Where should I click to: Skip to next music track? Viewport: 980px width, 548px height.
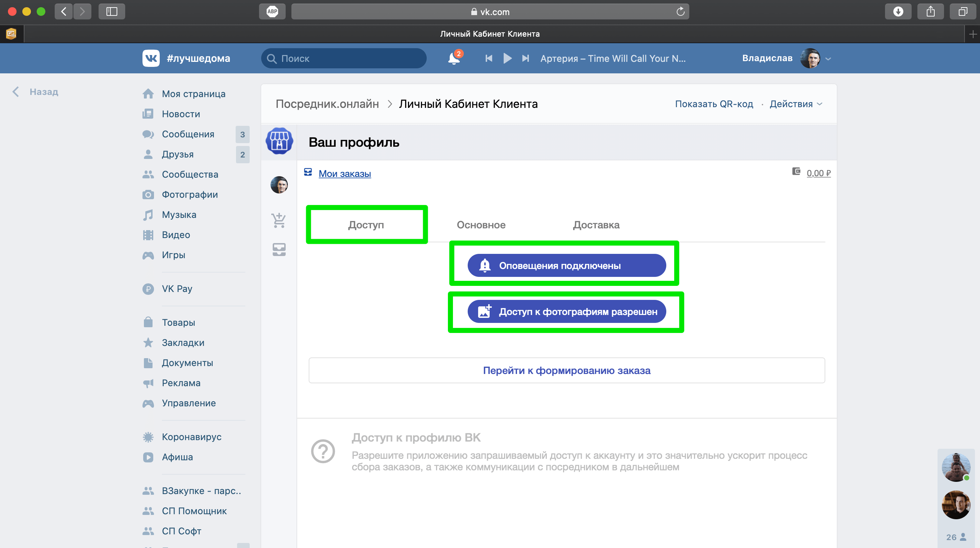tap(525, 59)
